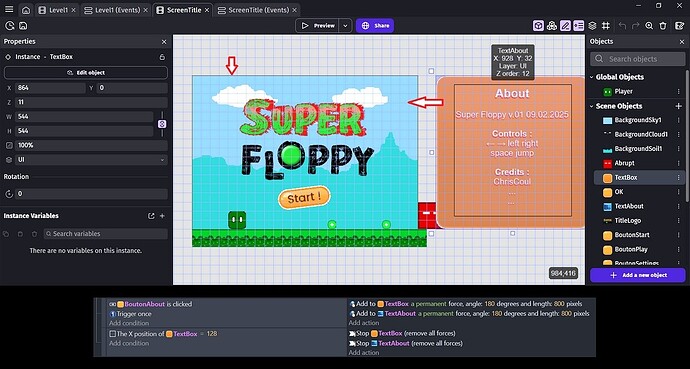
Task: Open the Home tab icon
Action: pos(26,10)
